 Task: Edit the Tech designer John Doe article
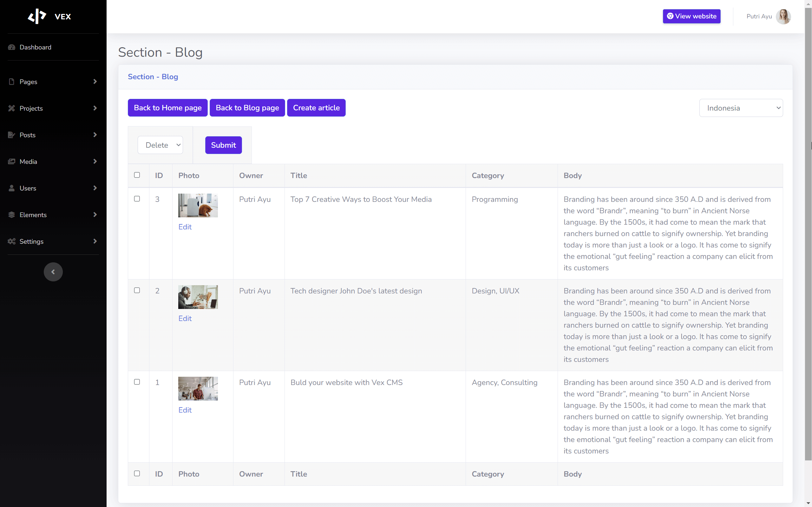(185, 318)
